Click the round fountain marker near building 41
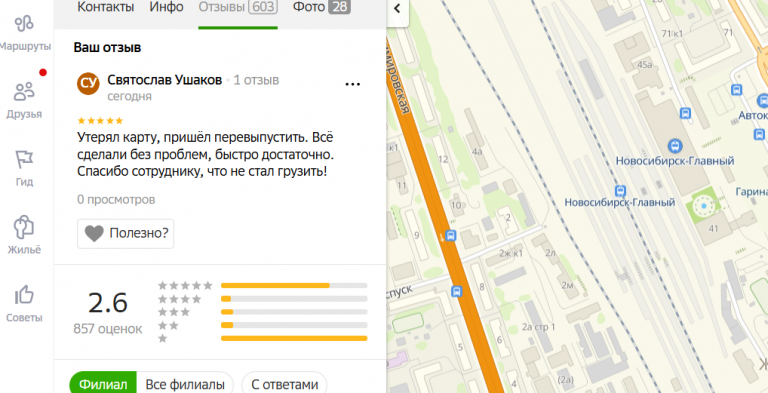The width and height of the screenshot is (768, 393). coord(704,206)
